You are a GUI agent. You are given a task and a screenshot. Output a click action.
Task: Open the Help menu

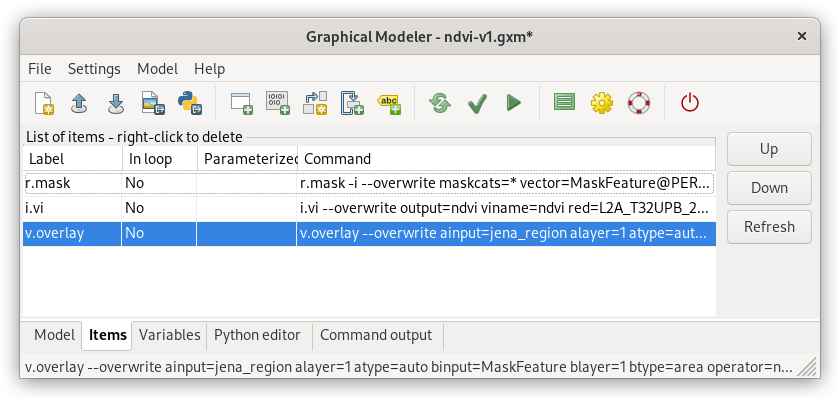point(209,69)
